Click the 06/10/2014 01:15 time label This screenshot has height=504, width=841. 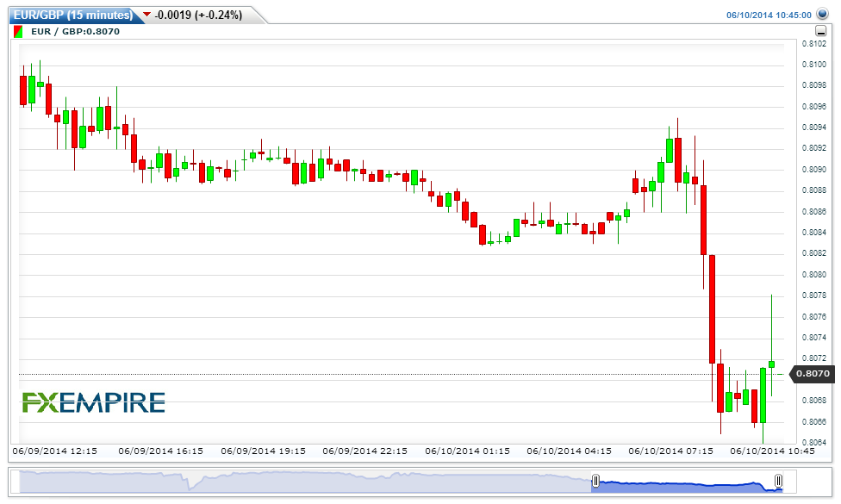(468, 451)
